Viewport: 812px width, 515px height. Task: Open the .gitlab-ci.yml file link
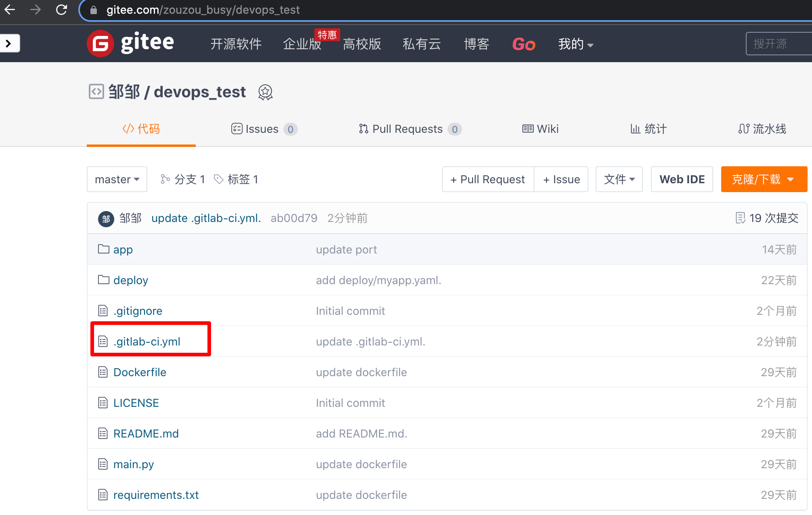[147, 341]
